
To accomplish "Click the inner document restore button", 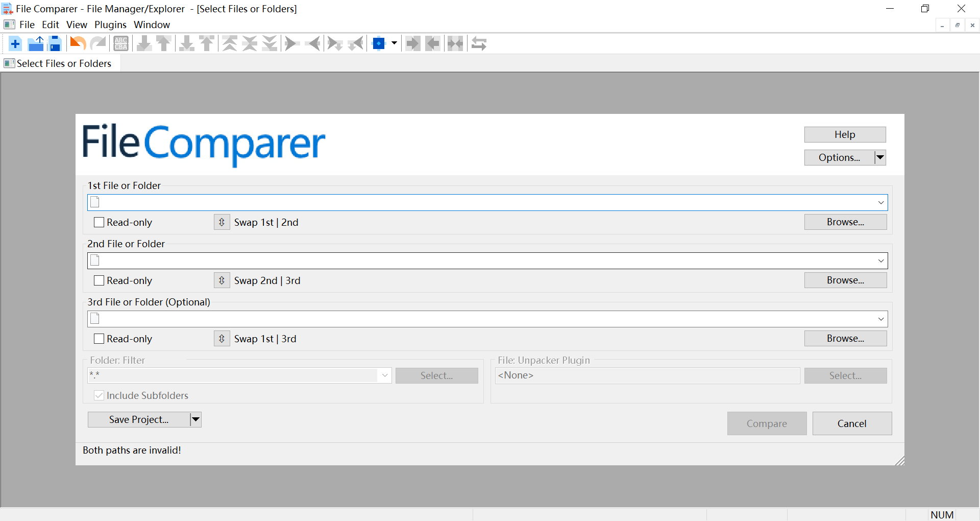I will pyautogui.click(x=958, y=25).
